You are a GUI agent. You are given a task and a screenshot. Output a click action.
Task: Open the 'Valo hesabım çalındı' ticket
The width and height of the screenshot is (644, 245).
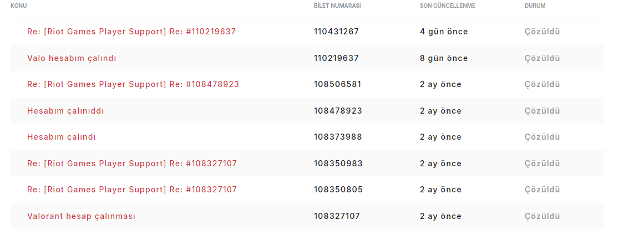[72, 58]
